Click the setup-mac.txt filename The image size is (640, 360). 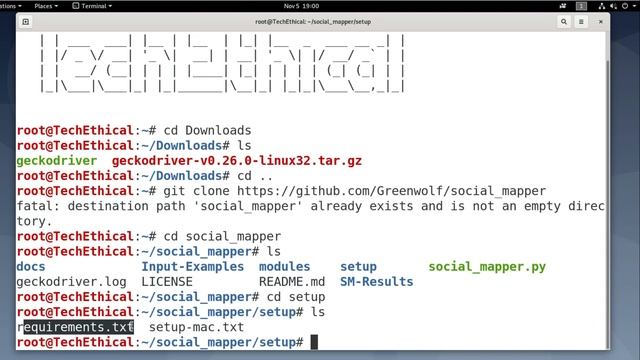196,327
